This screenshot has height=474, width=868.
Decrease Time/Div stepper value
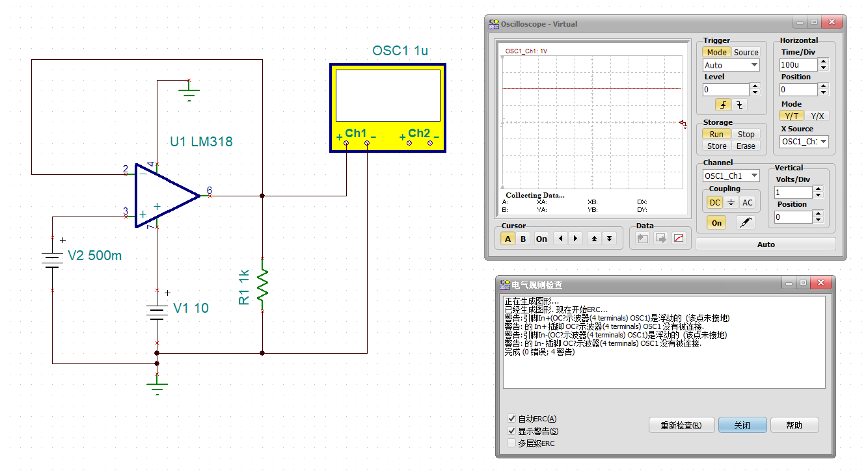tap(824, 68)
